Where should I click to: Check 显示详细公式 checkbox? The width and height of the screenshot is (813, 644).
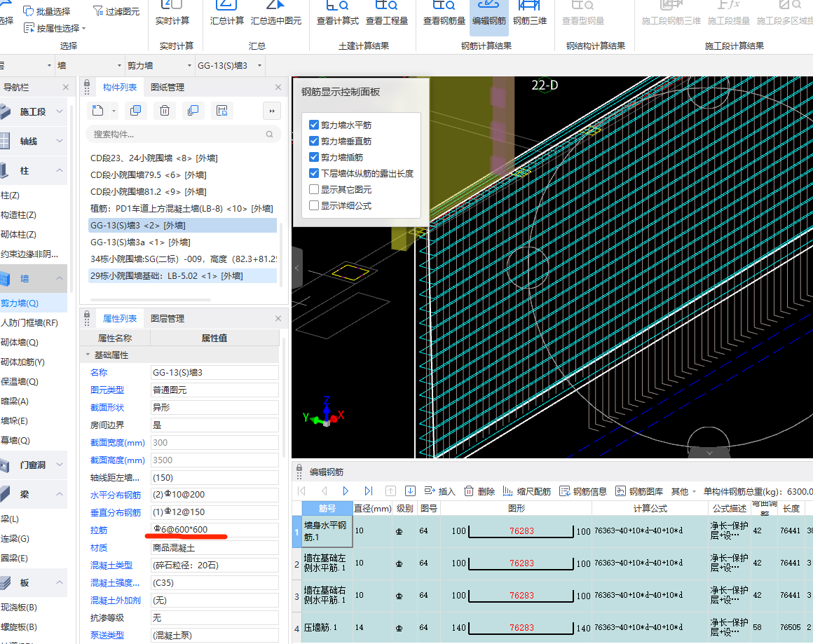(x=314, y=205)
